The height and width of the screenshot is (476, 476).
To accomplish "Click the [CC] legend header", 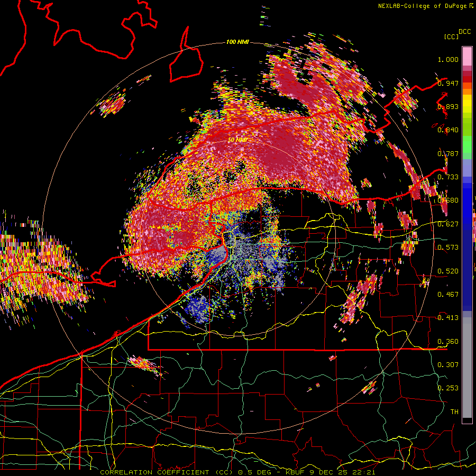I will coord(451,36).
